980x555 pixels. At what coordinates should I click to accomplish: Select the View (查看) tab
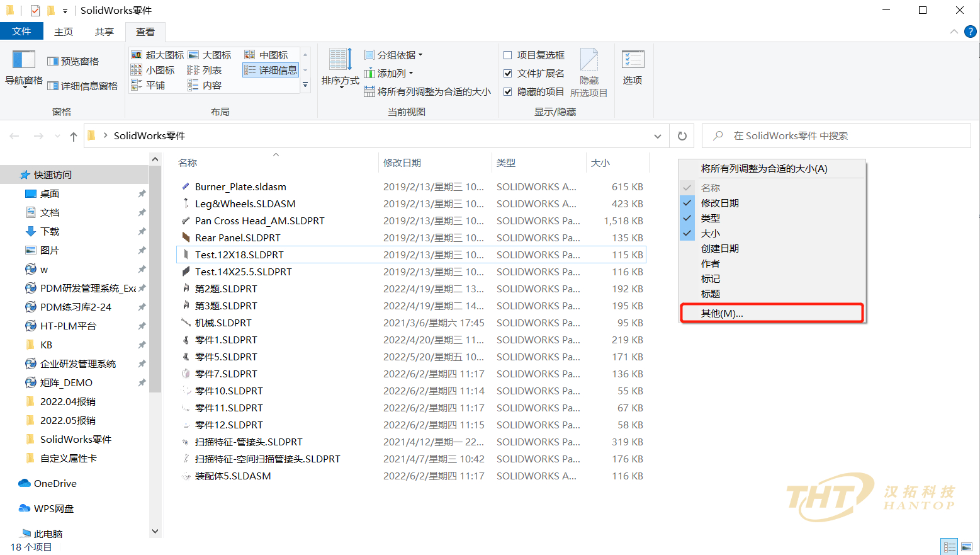145,31
